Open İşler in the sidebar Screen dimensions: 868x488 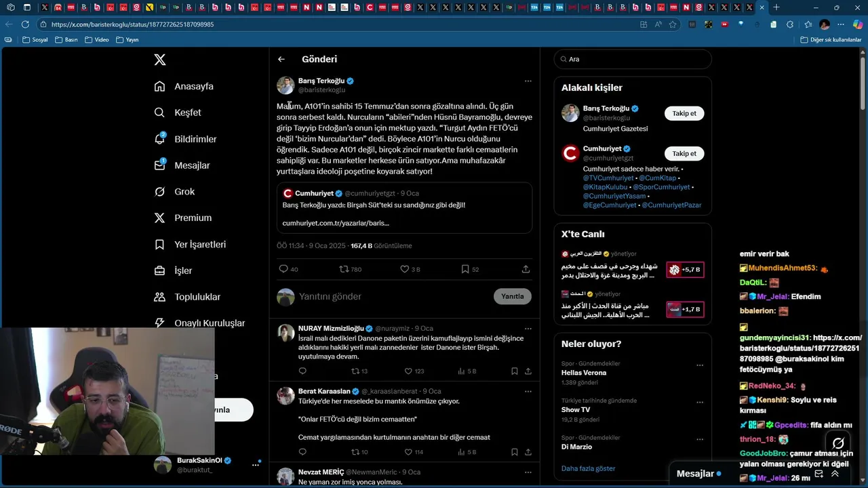(173, 270)
